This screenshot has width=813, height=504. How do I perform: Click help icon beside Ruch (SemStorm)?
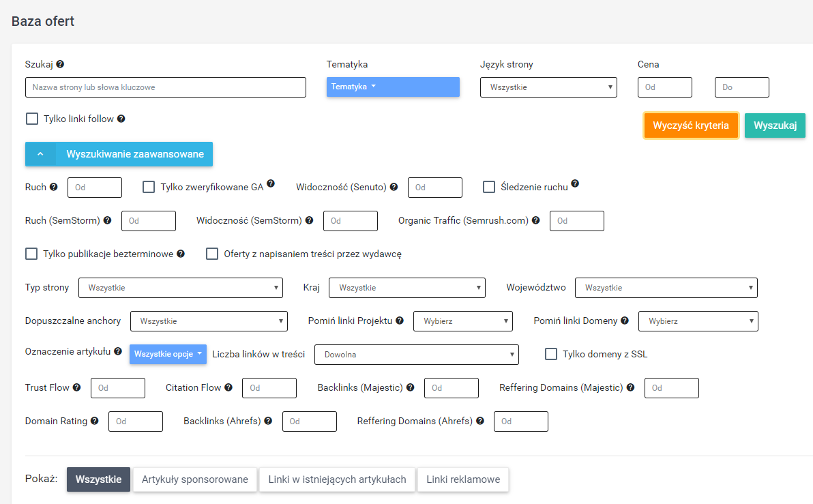(x=107, y=220)
